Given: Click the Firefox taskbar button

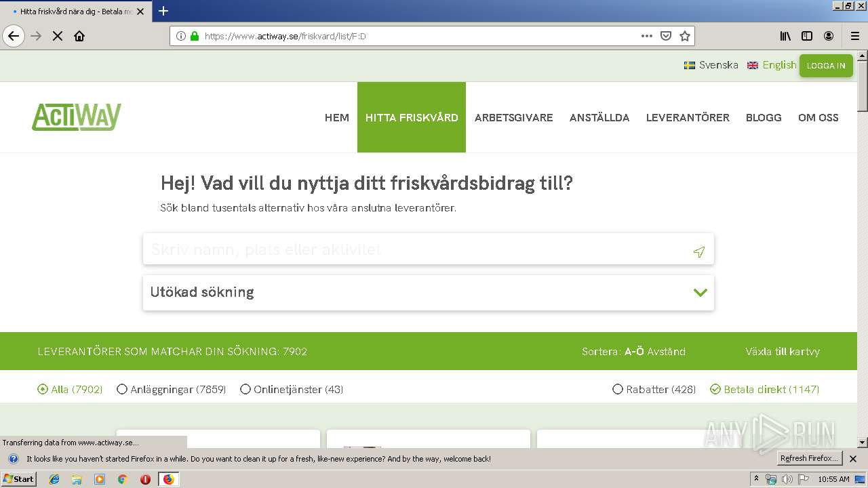Looking at the screenshot, I should [x=168, y=479].
